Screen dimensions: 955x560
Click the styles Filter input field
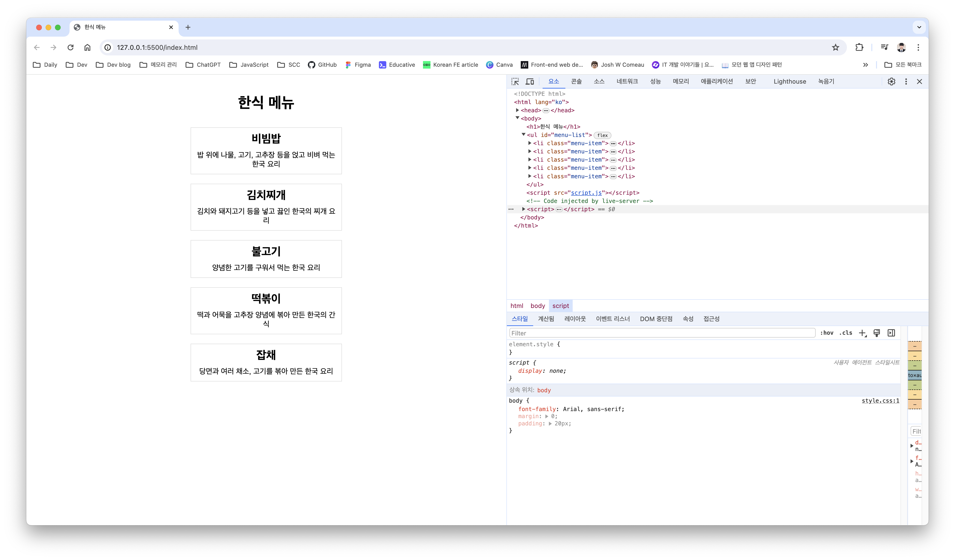(662, 333)
